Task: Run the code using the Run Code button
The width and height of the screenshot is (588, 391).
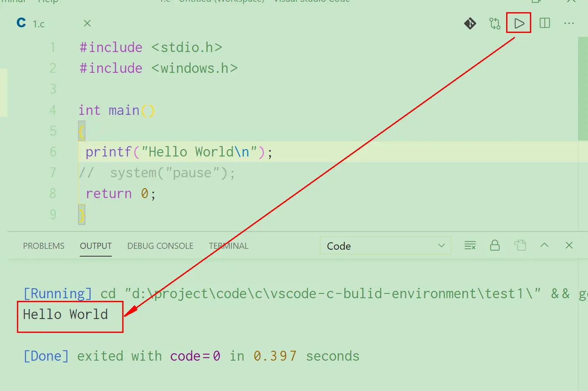Action: tap(518, 23)
